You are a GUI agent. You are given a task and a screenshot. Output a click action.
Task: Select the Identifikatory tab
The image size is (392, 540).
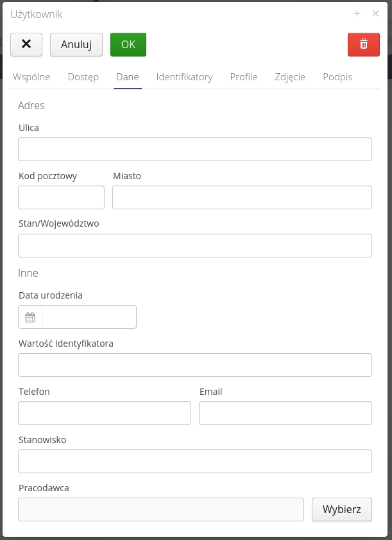coord(183,76)
